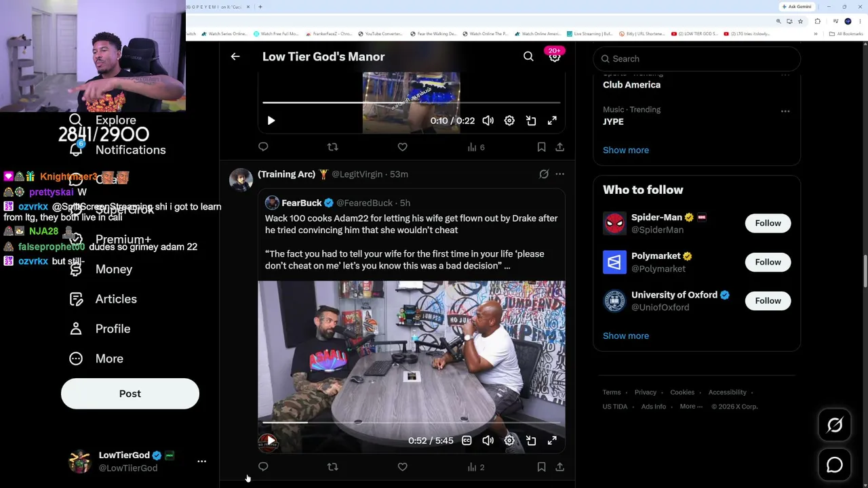Open Grok actions on LegitVirgin post

click(544, 174)
